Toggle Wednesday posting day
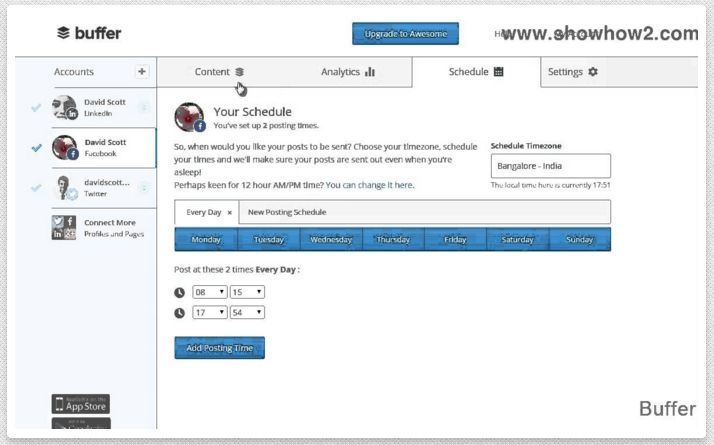 331,240
